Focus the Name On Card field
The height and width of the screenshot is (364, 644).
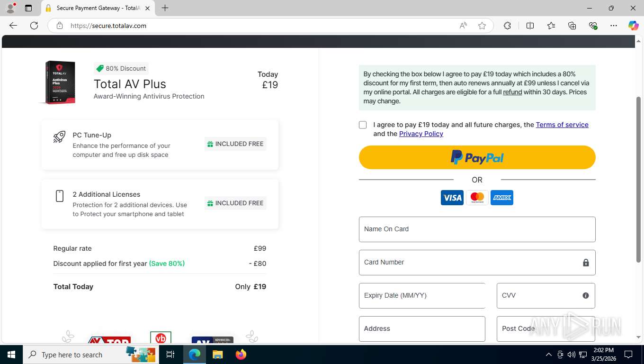(x=477, y=229)
